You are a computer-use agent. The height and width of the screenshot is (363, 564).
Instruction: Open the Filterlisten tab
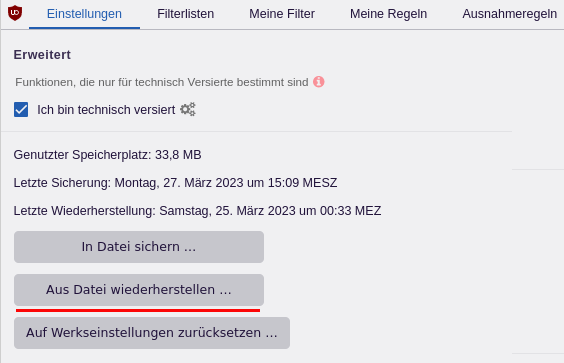186,14
